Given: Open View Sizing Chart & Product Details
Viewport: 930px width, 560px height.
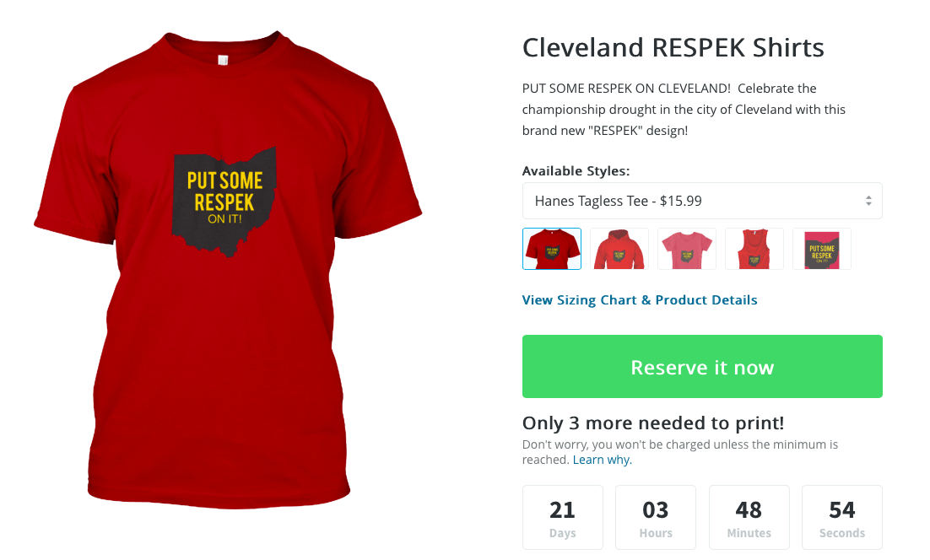Looking at the screenshot, I should point(640,300).
